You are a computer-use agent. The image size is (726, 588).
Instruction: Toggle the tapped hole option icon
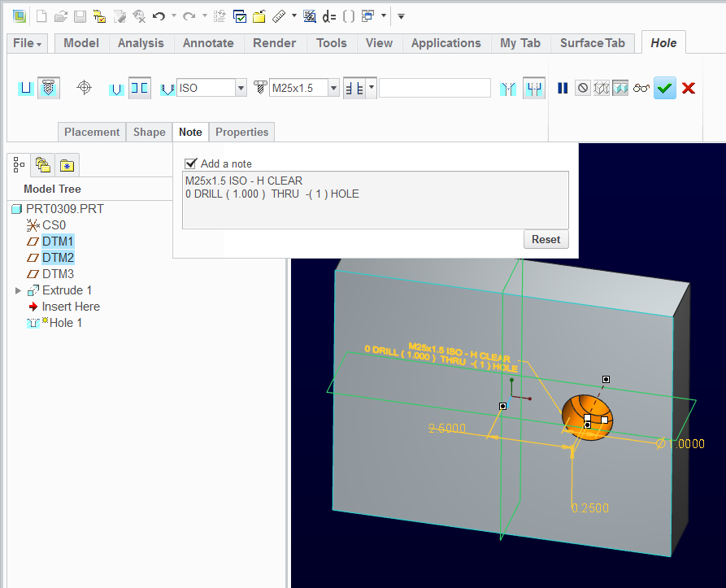coord(116,89)
